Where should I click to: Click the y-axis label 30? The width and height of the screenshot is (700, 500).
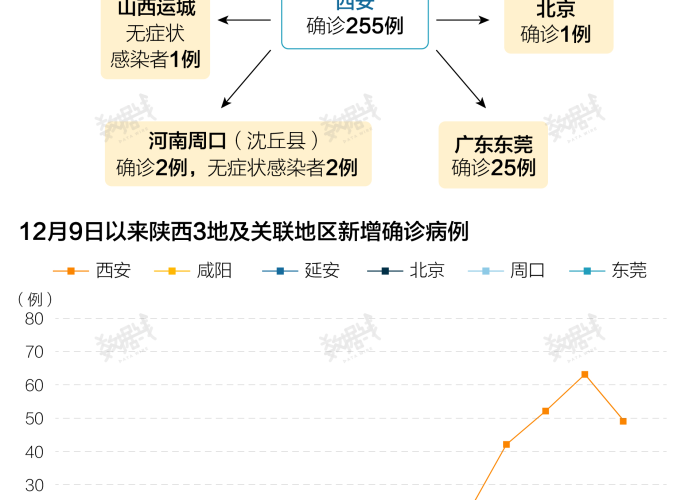(x=34, y=485)
